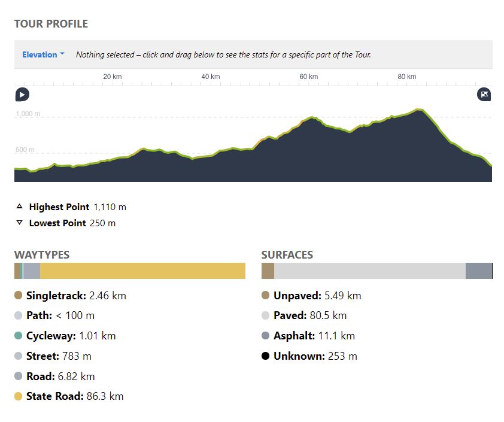Click the Asphalt: 11.1 km label
The height and width of the screenshot is (422, 504).
point(314,336)
